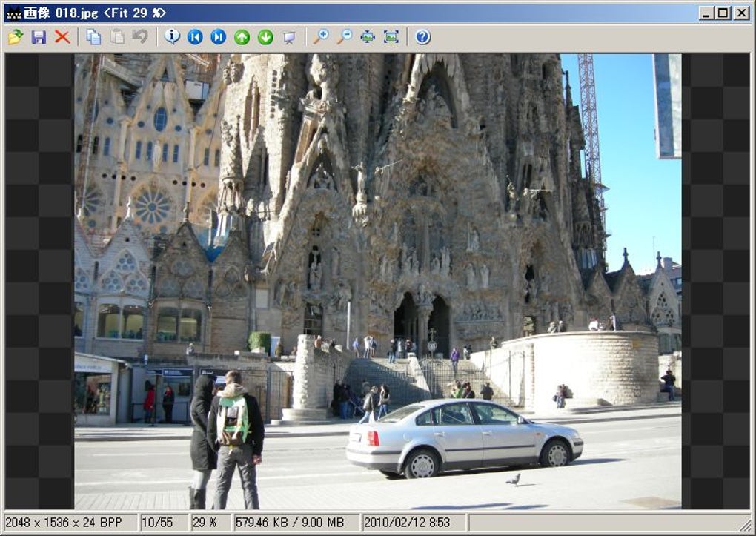Start the slideshow with the projector screen icon
756x536 pixels.
[289, 36]
